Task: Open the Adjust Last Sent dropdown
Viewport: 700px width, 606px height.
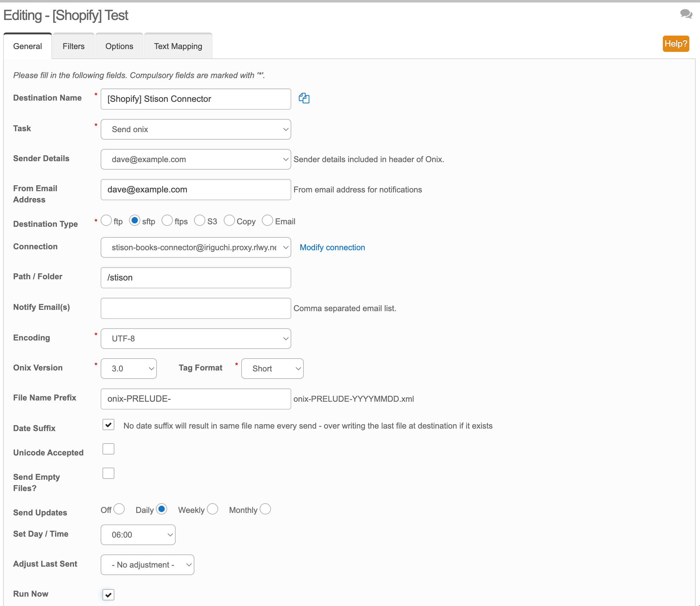Action: pyautogui.click(x=147, y=565)
